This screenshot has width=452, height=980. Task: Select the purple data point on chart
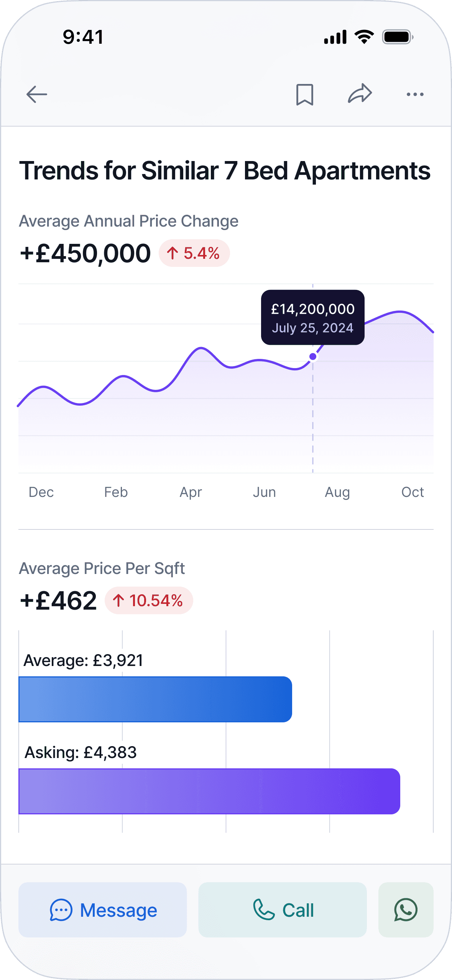(x=313, y=357)
